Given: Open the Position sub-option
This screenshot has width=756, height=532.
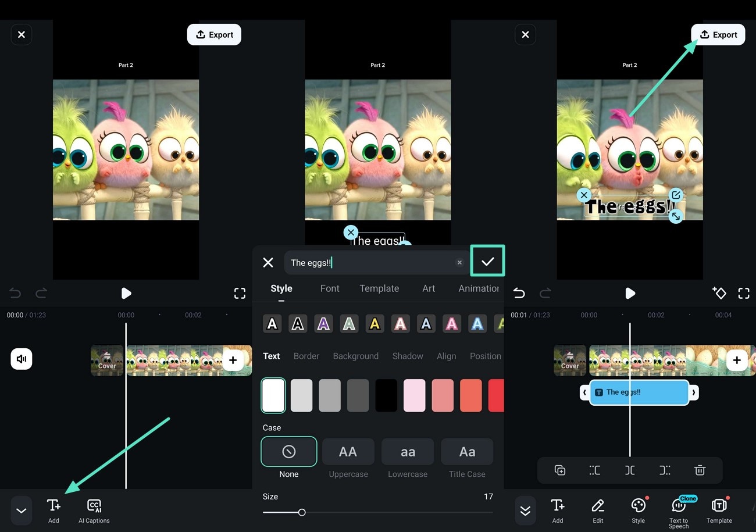Looking at the screenshot, I should [x=486, y=356].
